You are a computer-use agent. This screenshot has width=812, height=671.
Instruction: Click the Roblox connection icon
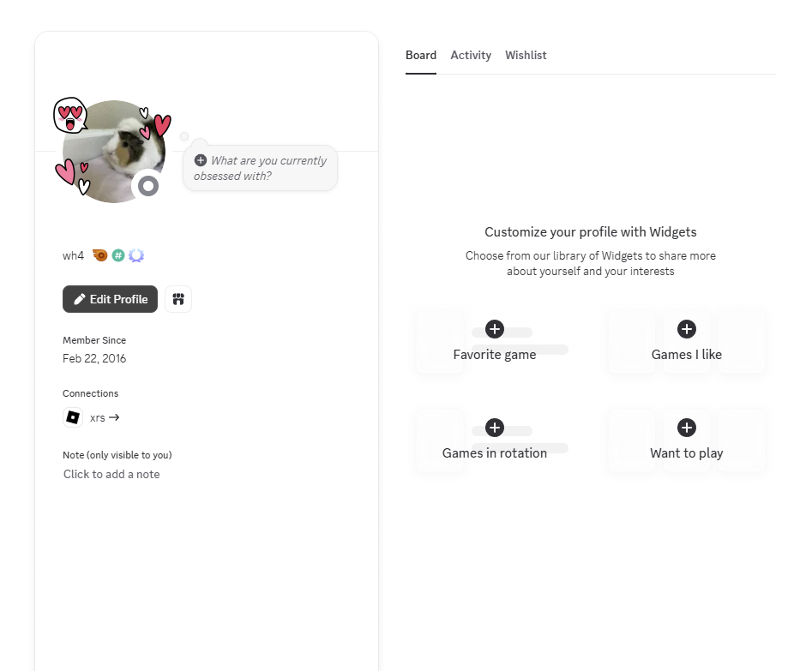click(x=73, y=417)
